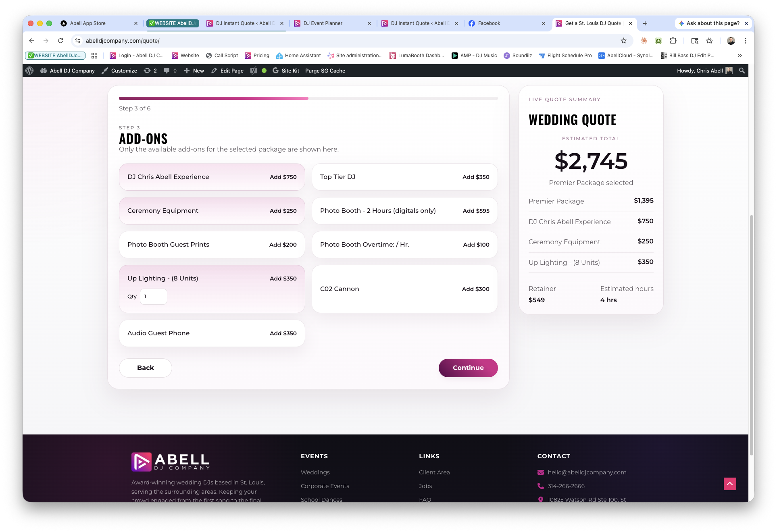
Task: Bookmark this page with the star icon
Action: [x=624, y=41]
